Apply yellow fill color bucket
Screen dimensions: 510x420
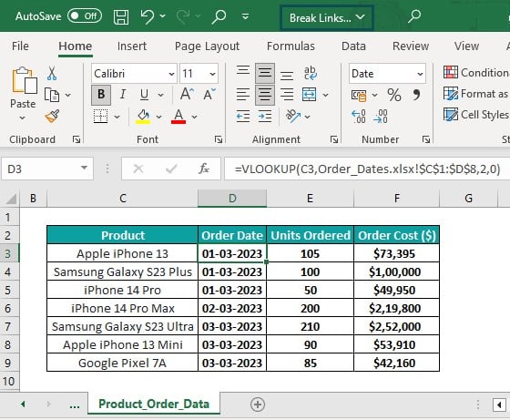143,117
